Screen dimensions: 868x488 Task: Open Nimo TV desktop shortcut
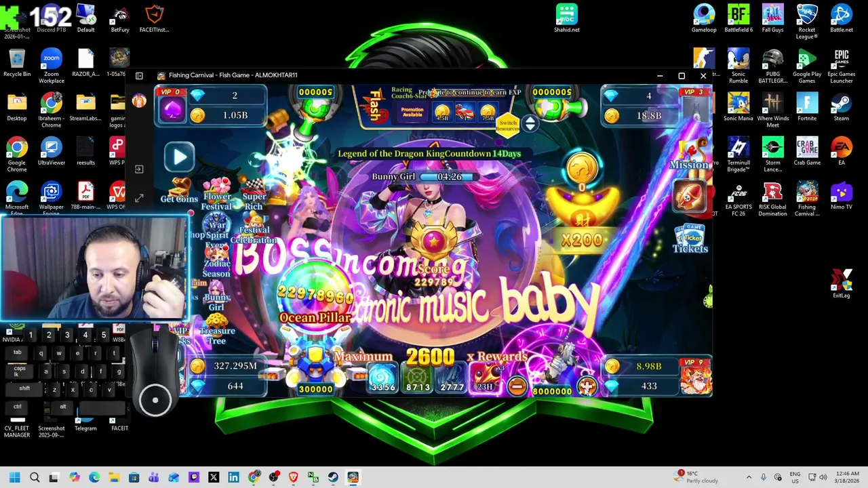tap(841, 195)
